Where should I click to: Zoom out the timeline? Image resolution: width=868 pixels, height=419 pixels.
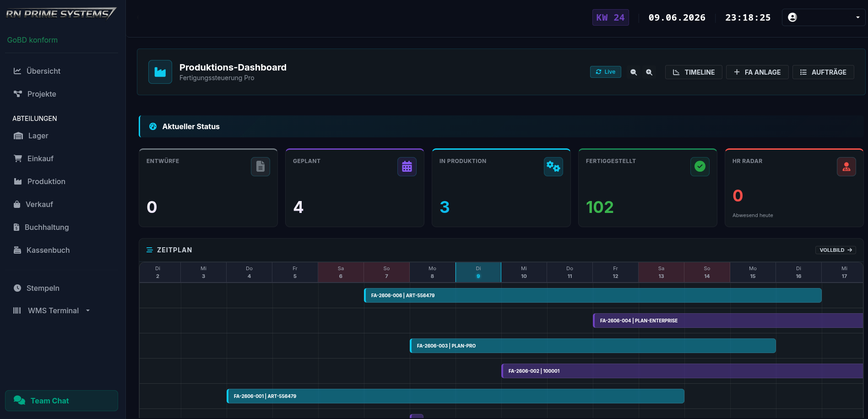tap(634, 72)
